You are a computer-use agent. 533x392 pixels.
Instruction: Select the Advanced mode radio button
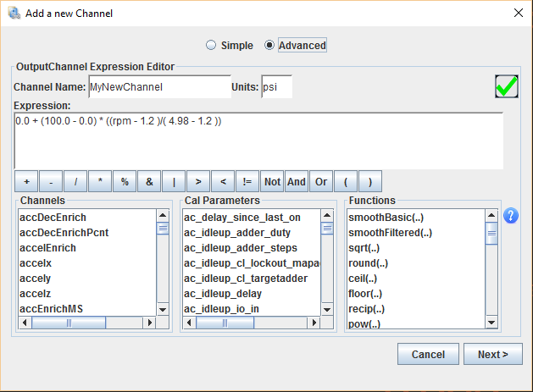[270, 45]
